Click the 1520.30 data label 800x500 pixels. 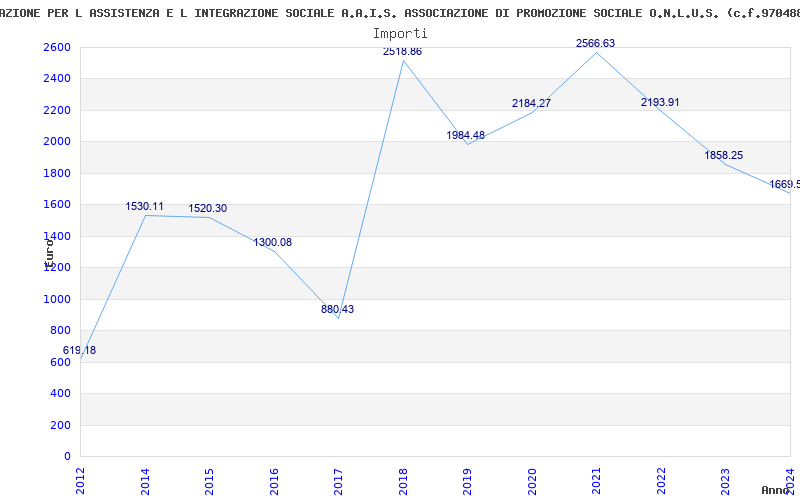tap(208, 209)
